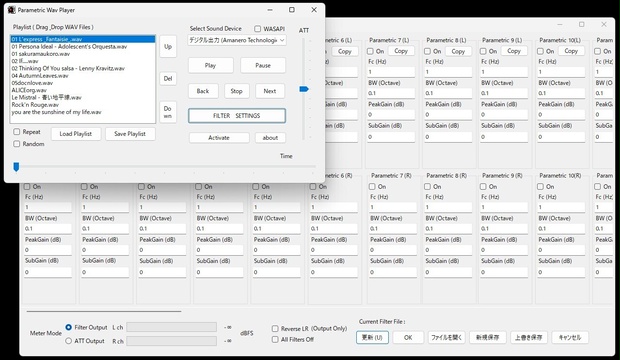The width and height of the screenshot is (620, 360).
Task: Select 05docnlove.wav in the playlist
Action: 83,83
